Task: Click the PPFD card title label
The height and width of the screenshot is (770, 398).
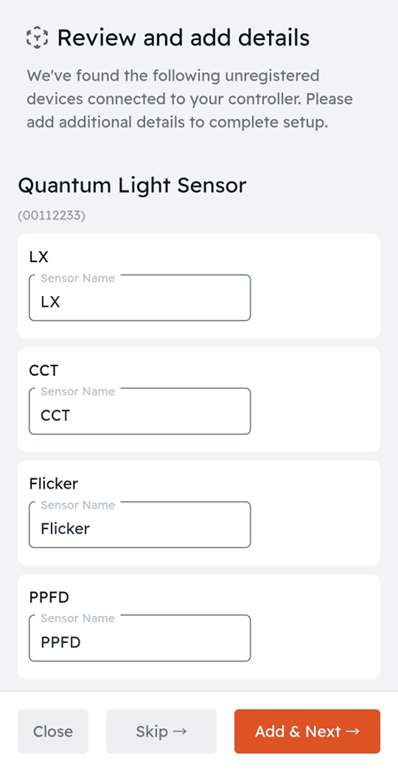Action: click(49, 597)
